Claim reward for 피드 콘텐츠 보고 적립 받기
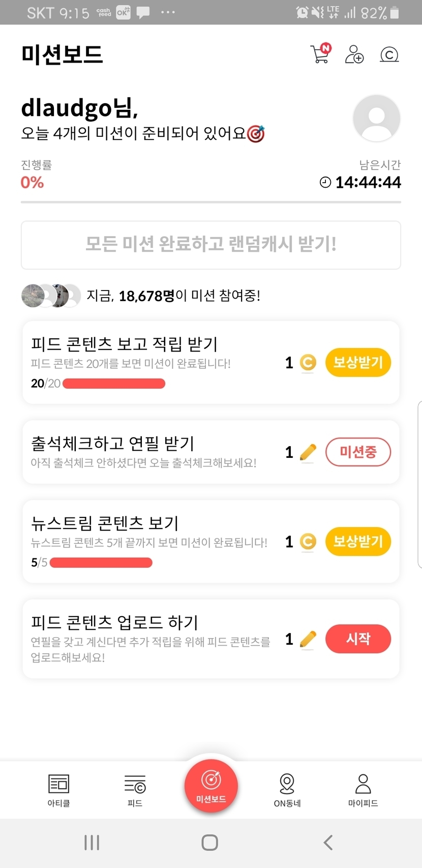 pyautogui.click(x=358, y=362)
